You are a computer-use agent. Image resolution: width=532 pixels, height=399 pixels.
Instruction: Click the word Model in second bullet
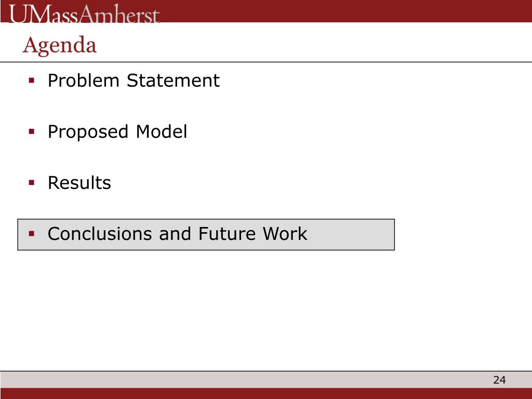[x=162, y=131]
